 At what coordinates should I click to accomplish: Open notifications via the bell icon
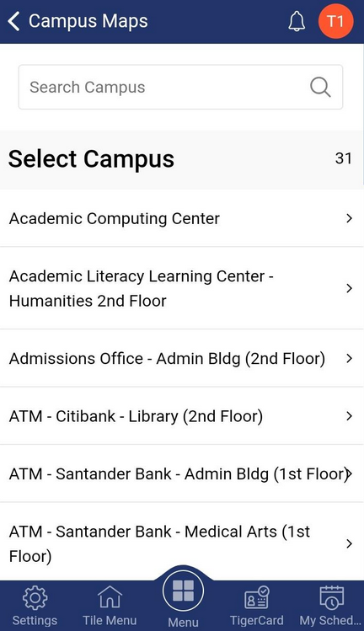297,21
